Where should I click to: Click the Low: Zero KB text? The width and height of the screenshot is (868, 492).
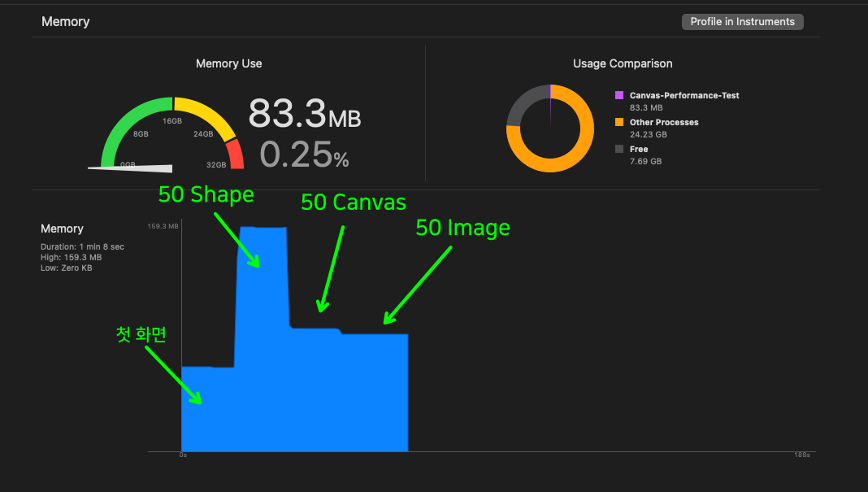tap(67, 268)
